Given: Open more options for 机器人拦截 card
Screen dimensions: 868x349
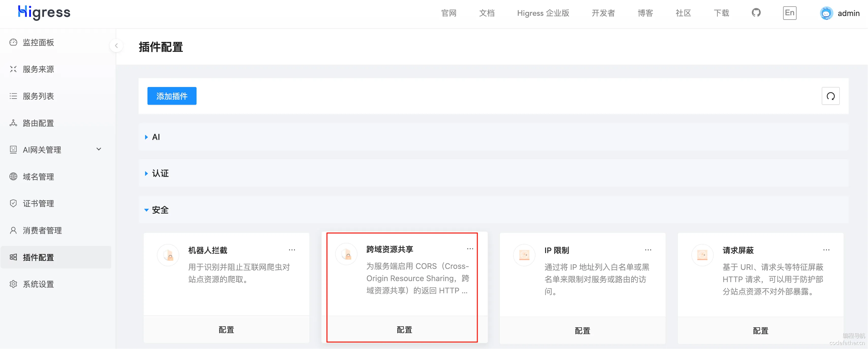Looking at the screenshot, I should (292, 250).
